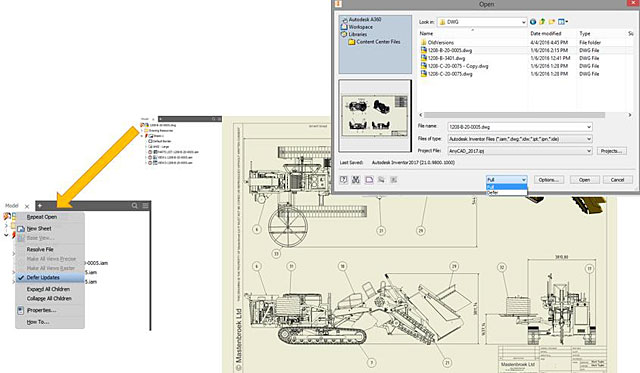Screen dimensions: 640x373
Task: Click the Find files binoculars icon
Action: (x=356, y=180)
